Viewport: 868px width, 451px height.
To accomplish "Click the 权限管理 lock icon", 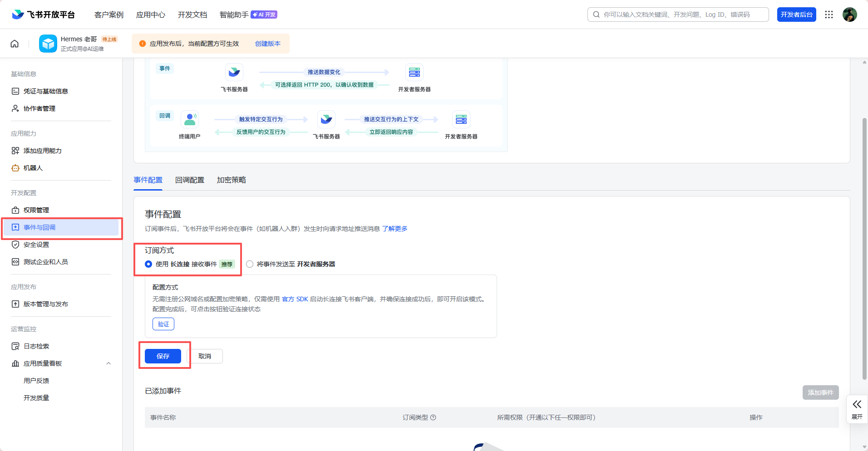I will pos(15,210).
